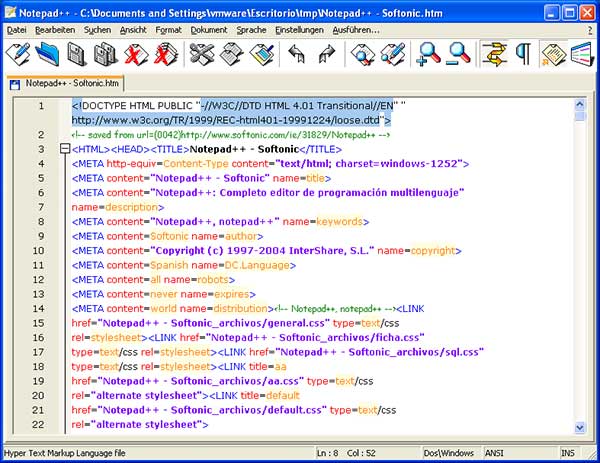The height and width of the screenshot is (463, 600).
Task: Click the New file toolbar icon
Action: tap(18, 54)
